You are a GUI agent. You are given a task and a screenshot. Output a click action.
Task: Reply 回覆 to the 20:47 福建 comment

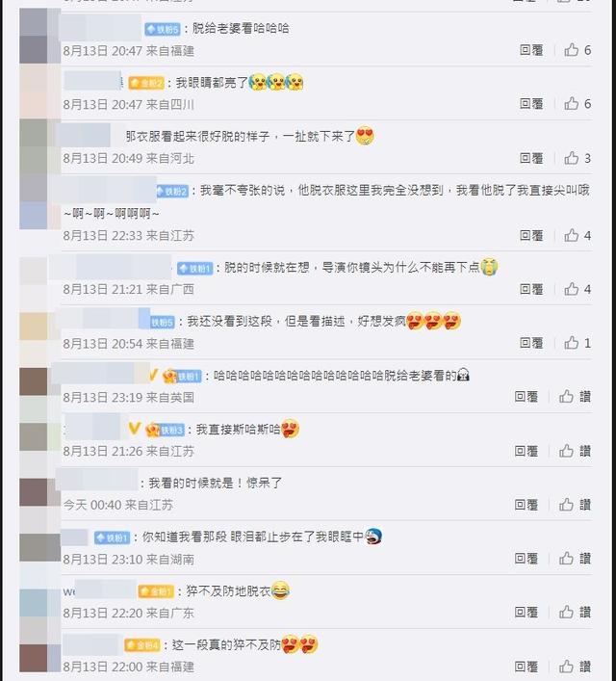pos(531,50)
